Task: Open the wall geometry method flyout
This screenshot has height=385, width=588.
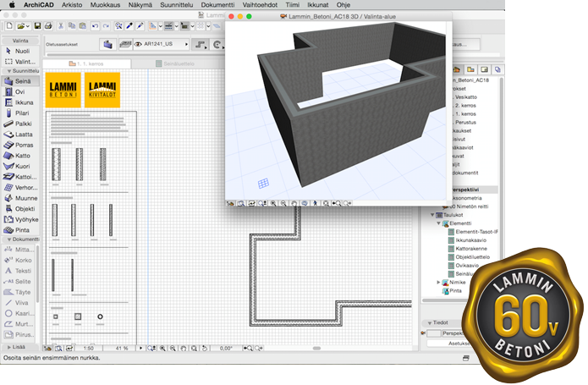Action: [201, 45]
